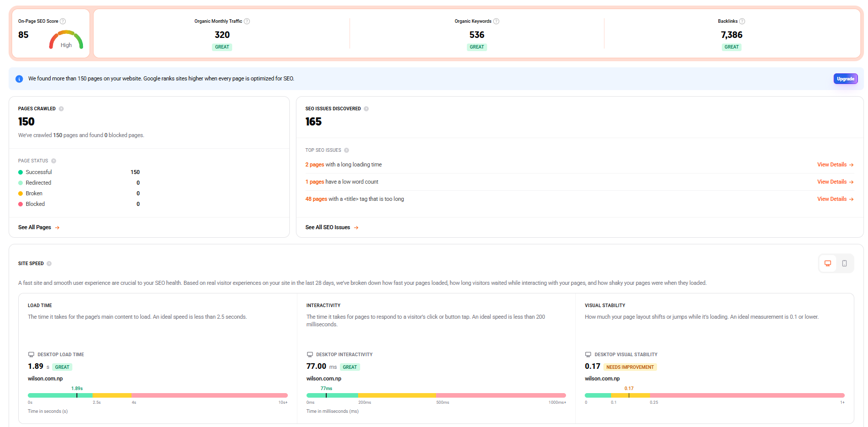Click the Upgrade button
Screen dimensions: 868x427
point(845,79)
